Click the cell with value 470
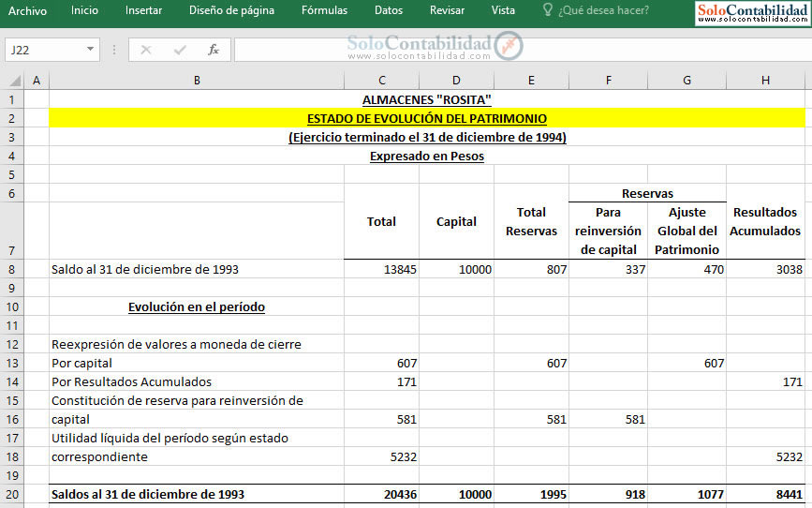Viewport: 812px width, 508px height. pyautogui.click(x=687, y=270)
